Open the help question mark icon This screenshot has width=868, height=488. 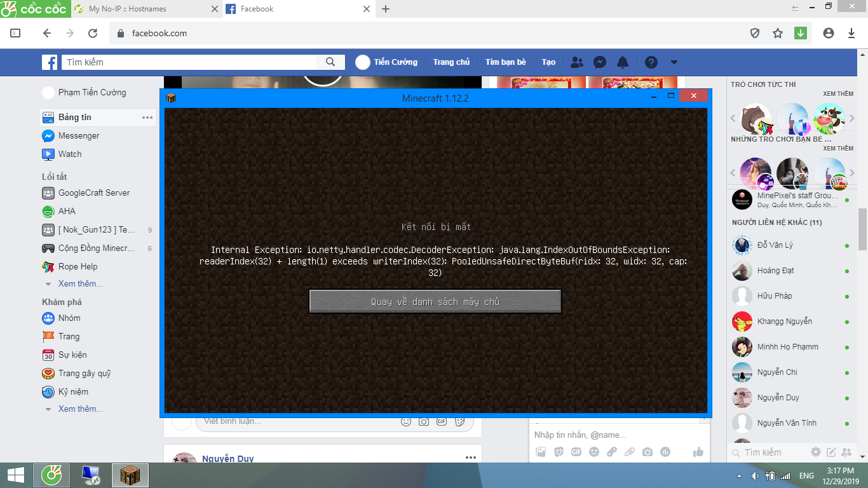651,62
